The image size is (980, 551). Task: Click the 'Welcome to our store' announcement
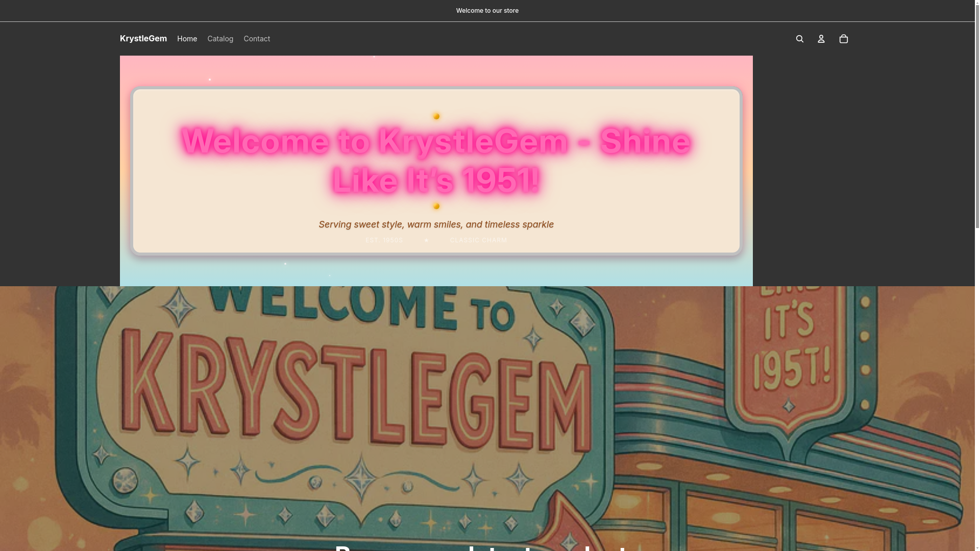(487, 11)
